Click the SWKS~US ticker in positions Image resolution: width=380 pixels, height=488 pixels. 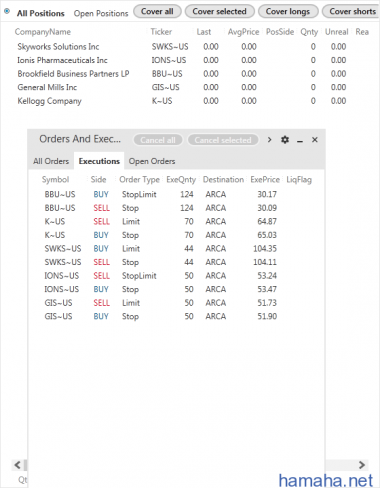point(170,47)
